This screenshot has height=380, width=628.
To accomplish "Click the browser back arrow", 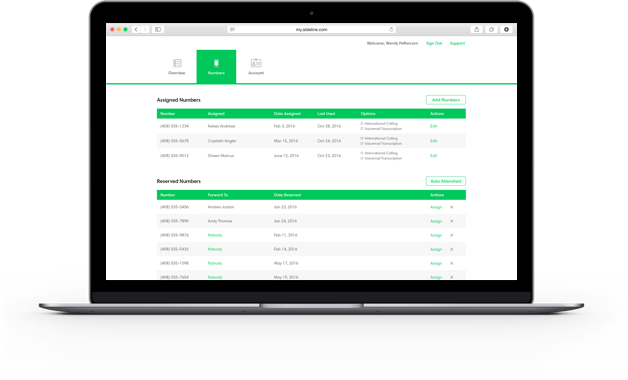I will coord(136,30).
